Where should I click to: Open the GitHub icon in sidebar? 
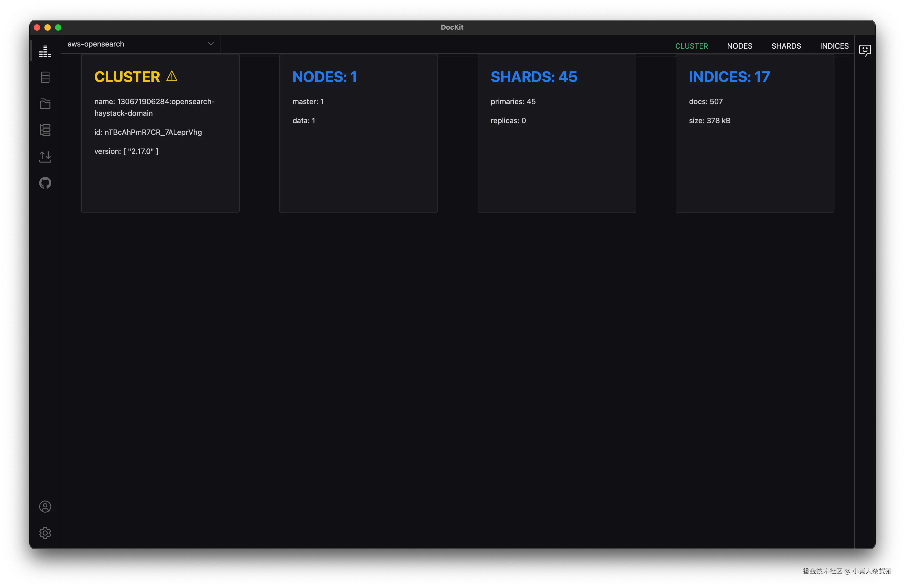coord(45,183)
